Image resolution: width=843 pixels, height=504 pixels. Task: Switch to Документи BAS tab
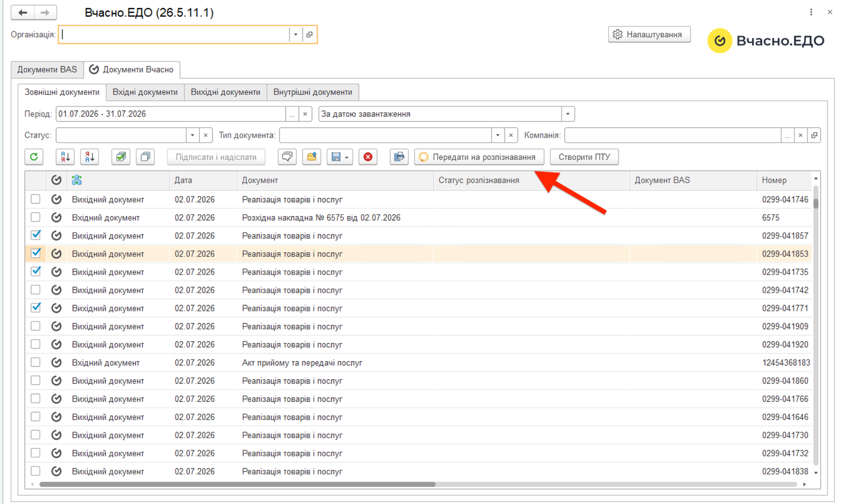tap(47, 70)
